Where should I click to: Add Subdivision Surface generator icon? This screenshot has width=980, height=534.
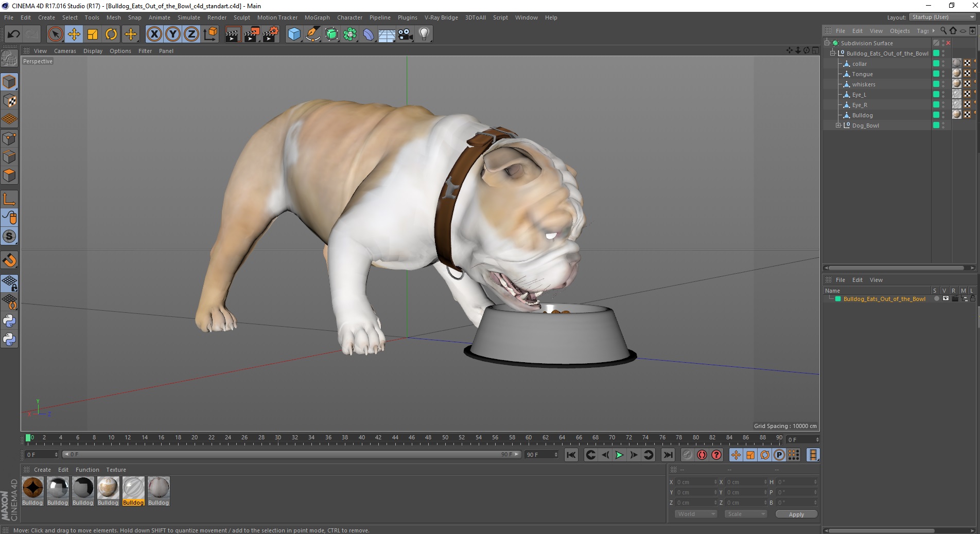point(331,34)
